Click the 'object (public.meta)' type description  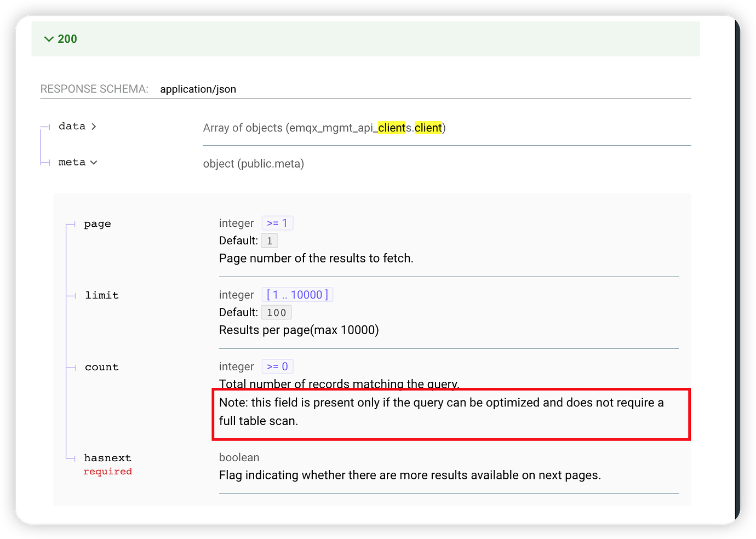pyautogui.click(x=253, y=164)
